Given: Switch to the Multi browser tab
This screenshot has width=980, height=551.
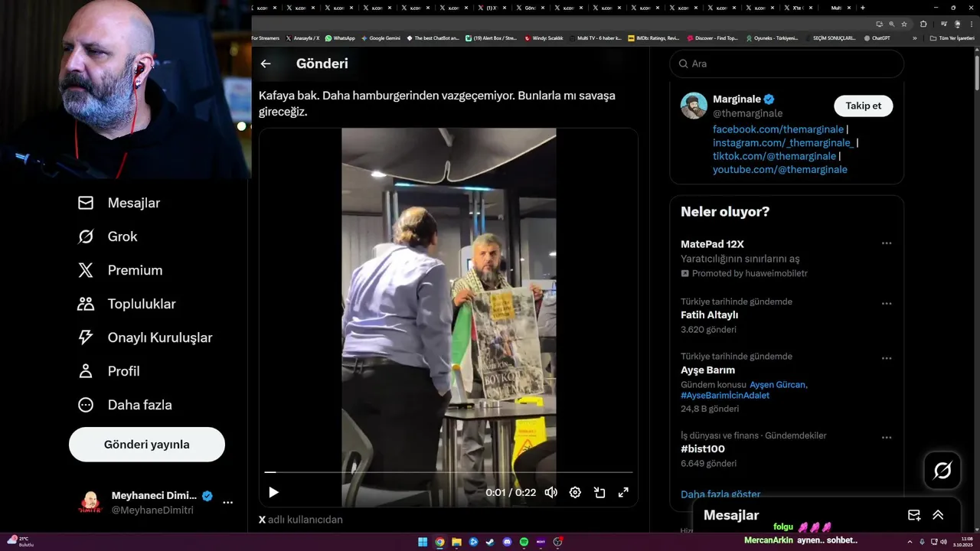Looking at the screenshot, I should [836, 8].
